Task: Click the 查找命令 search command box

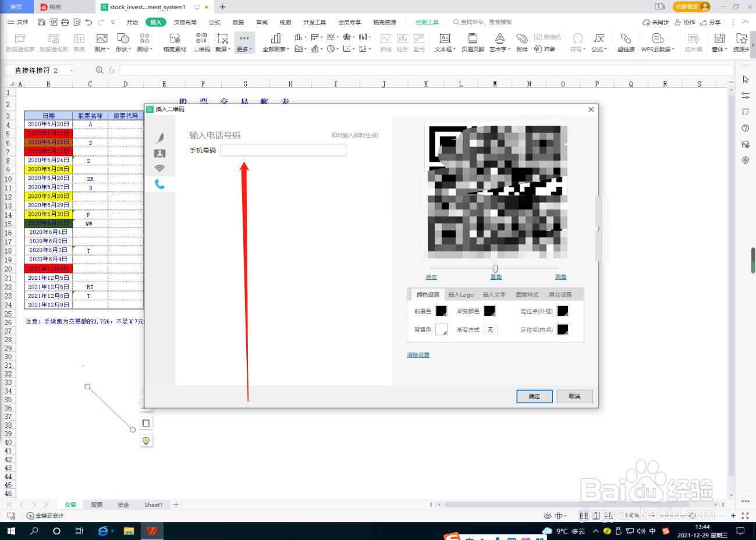Action: click(x=482, y=22)
